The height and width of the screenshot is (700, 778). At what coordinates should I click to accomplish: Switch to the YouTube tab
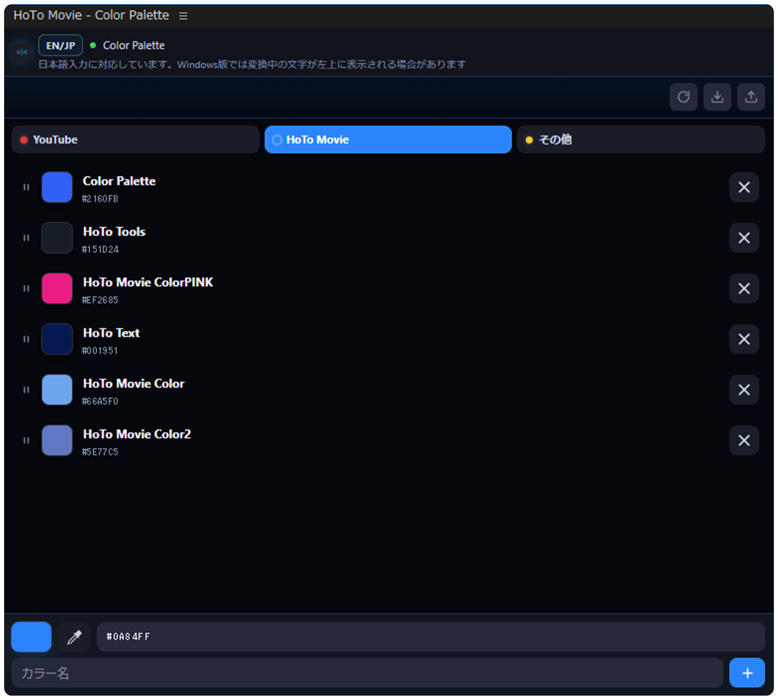pyautogui.click(x=135, y=140)
